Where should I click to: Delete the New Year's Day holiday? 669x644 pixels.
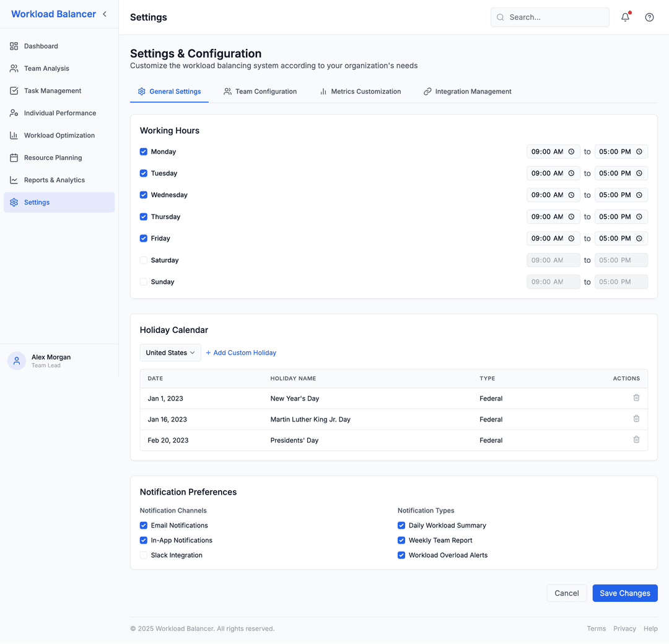click(636, 398)
